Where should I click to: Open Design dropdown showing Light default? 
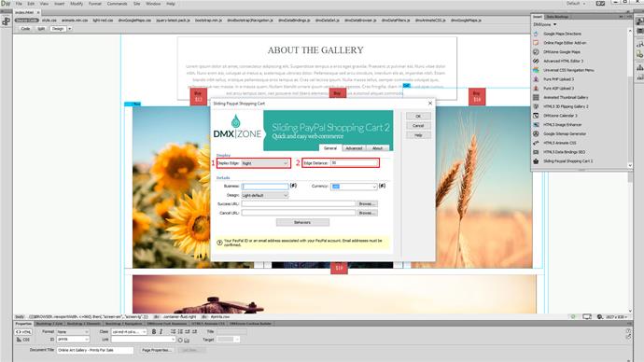pos(265,195)
